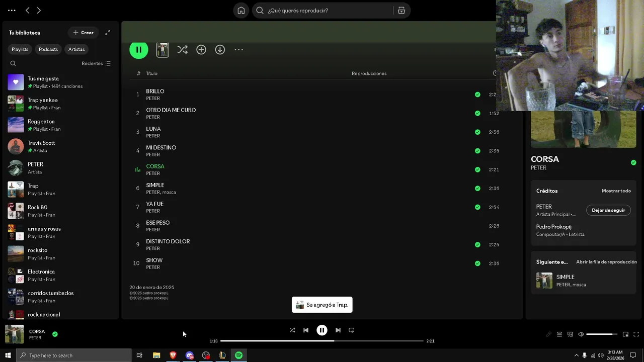644x362 pixels.
Task: Open Discord from the taskbar
Action: (190, 355)
